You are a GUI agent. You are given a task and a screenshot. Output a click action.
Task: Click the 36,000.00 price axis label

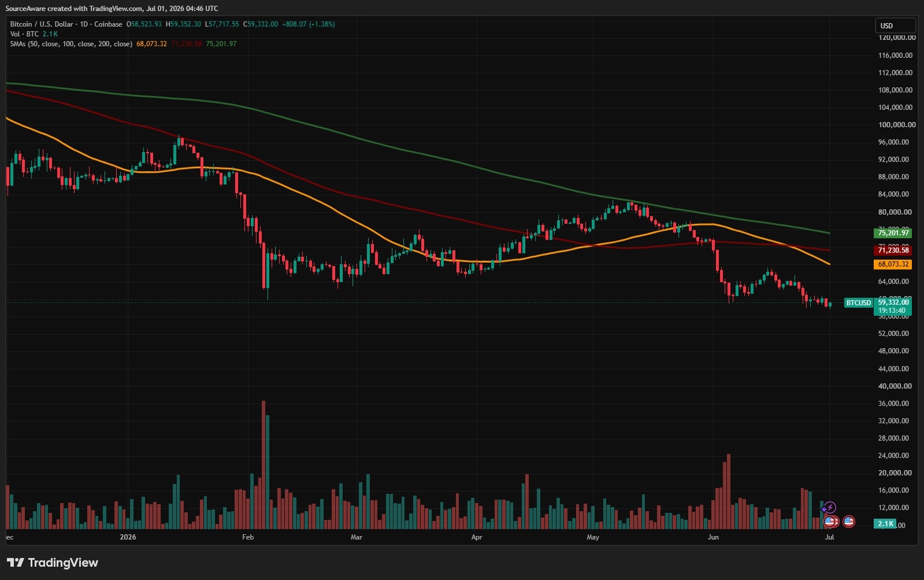pyautogui.click(x=893, y=404)
